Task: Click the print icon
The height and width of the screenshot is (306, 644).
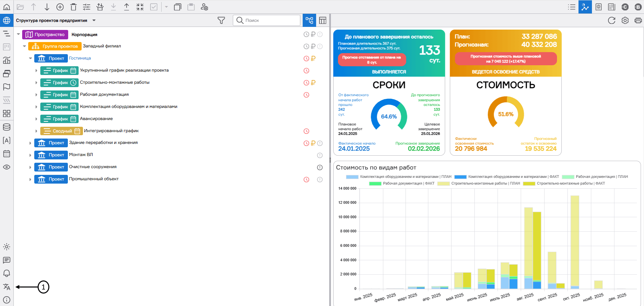Action: coord(638,21)
